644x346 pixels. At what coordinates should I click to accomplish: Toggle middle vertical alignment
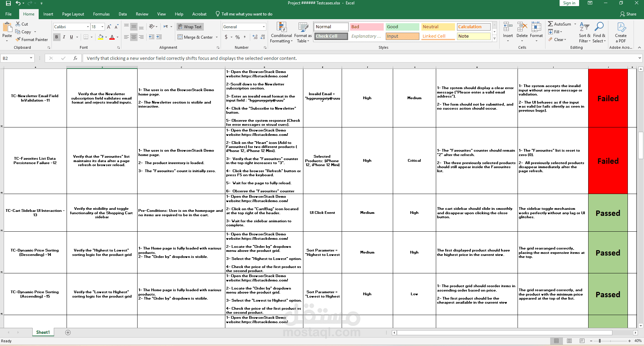point(134,27)
